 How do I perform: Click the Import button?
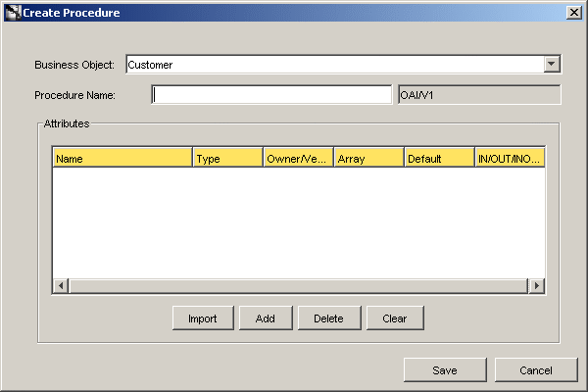coord(203,318)
